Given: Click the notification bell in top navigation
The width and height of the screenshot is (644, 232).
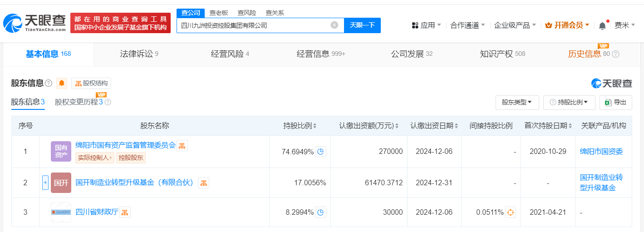Looking at the screenshot, I should pos(602,25).
